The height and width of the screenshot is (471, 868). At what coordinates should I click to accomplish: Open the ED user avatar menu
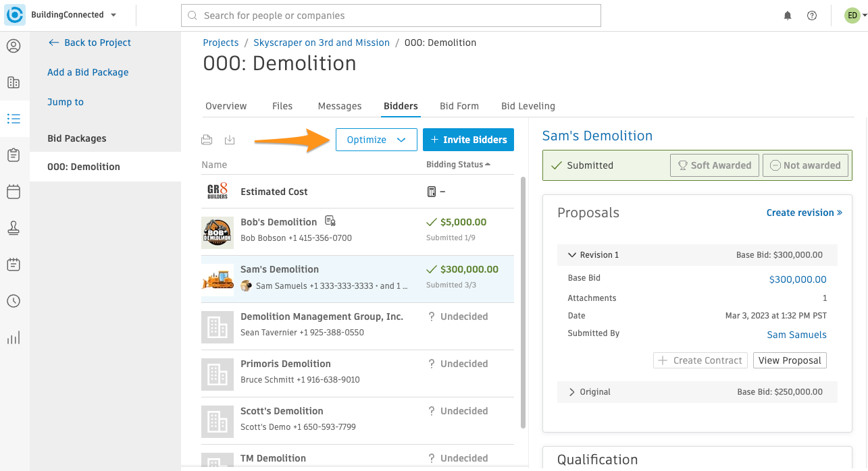pyautogui.click(x=855, y=16)
